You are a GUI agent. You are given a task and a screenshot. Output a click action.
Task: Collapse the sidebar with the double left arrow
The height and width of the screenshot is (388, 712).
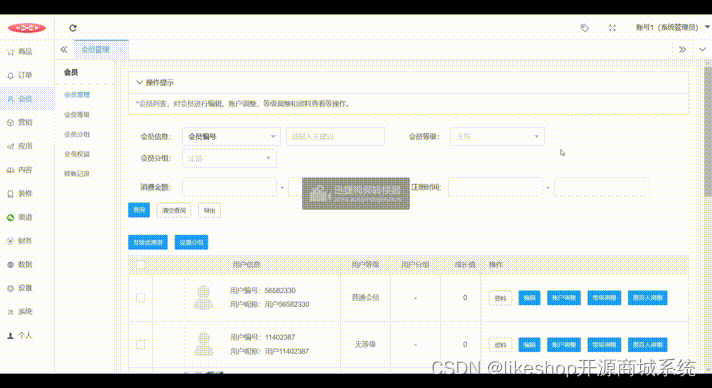pyautogui.click(x=64, y=50)
